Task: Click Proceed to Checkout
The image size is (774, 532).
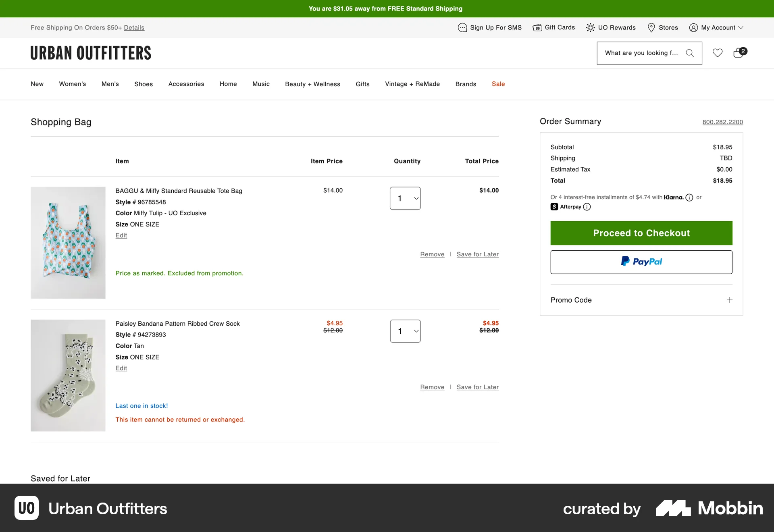Action: coord(641,233)
